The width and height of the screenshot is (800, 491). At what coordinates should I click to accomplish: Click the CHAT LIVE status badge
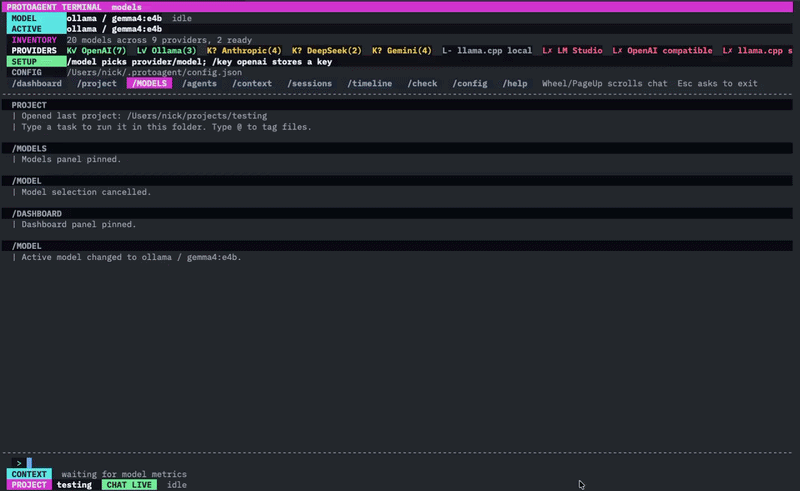coord(129,485)
